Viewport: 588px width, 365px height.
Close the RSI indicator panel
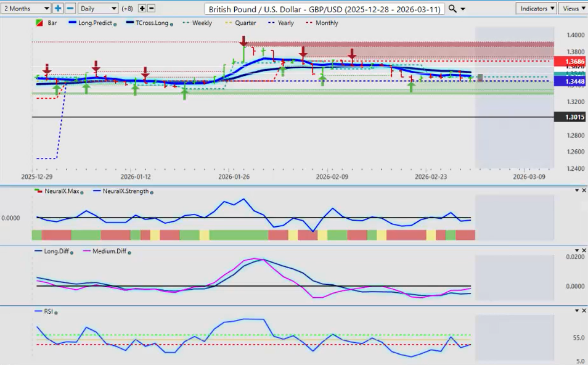[x=584, y=311]
